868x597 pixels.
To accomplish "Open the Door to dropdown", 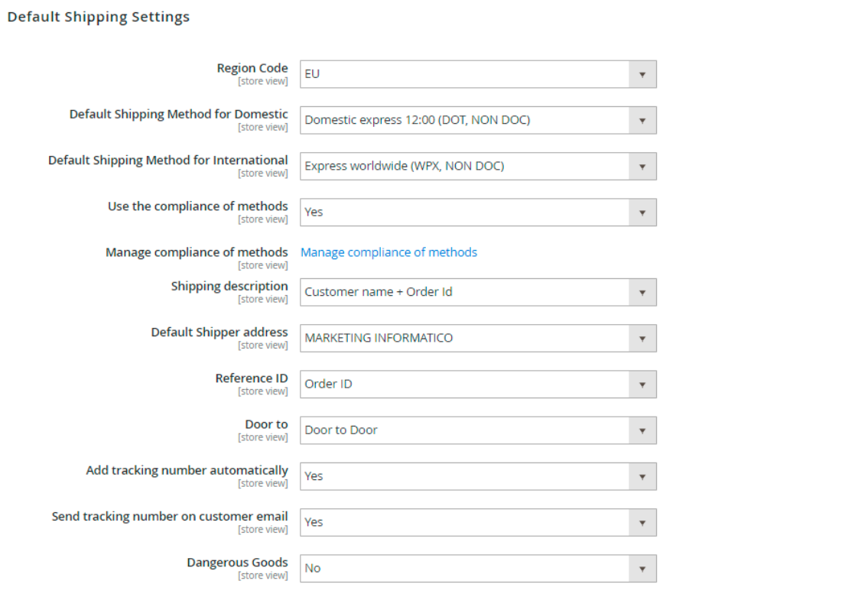I will (x=478, y=430).
